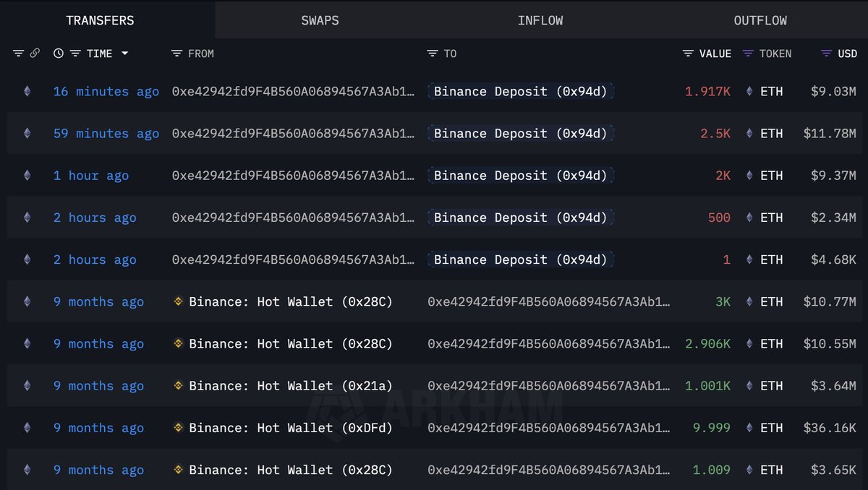Open recipient address in the 9.999 ETH row
Screen dimensions: 868x490
549,428
